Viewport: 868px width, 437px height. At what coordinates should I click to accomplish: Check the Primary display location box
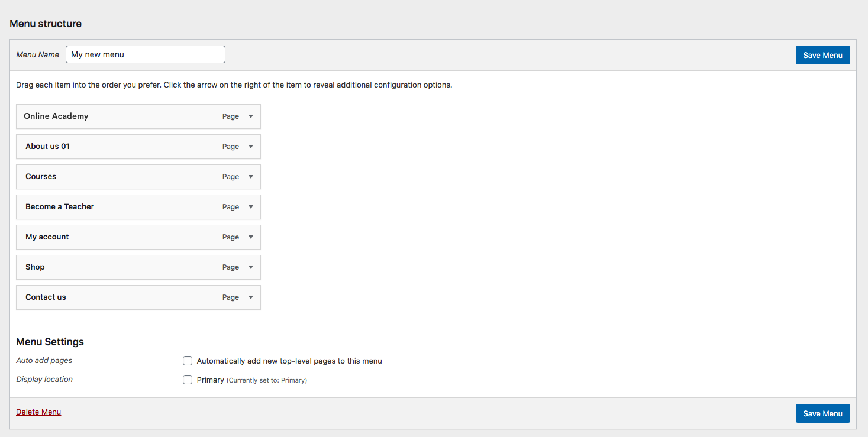[188, 380]
